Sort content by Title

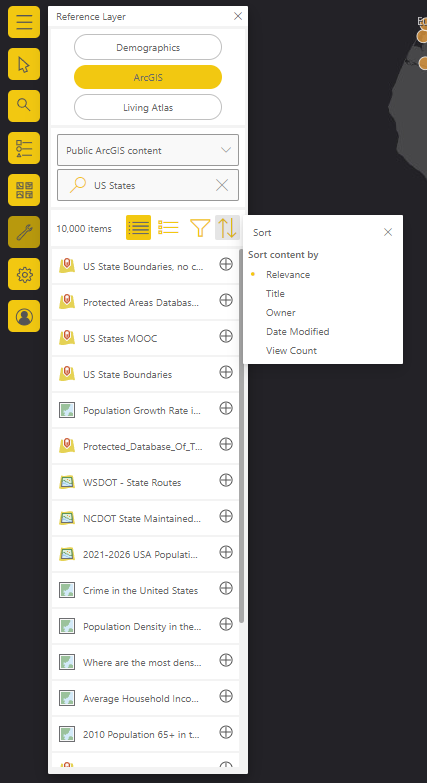tap(275, 294)
